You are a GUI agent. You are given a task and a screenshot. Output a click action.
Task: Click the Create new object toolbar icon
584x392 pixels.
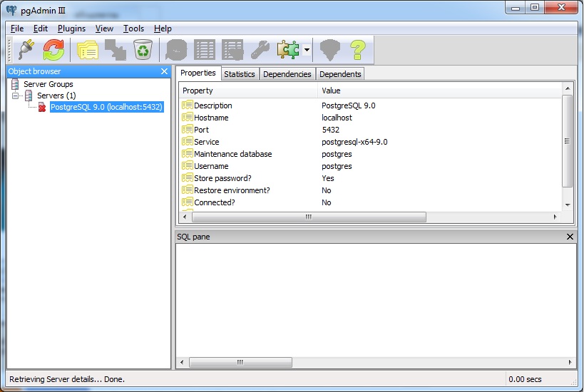click(116, 50)
